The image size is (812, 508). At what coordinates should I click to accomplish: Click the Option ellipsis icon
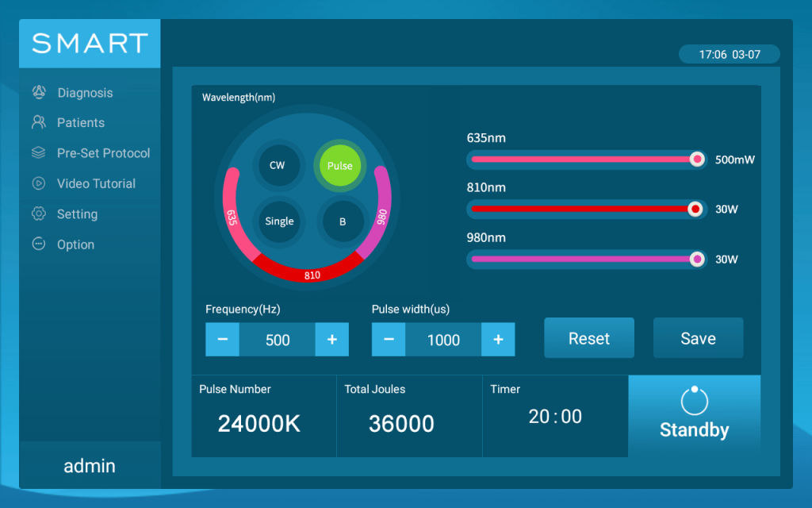click(38, 244)
